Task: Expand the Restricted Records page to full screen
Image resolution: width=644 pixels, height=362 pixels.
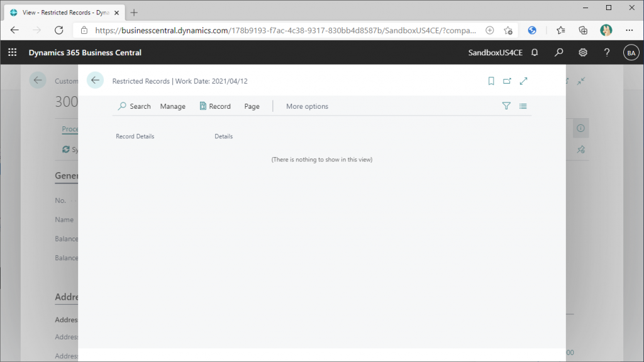Action: pyautogui.click(x=523, y=81)
